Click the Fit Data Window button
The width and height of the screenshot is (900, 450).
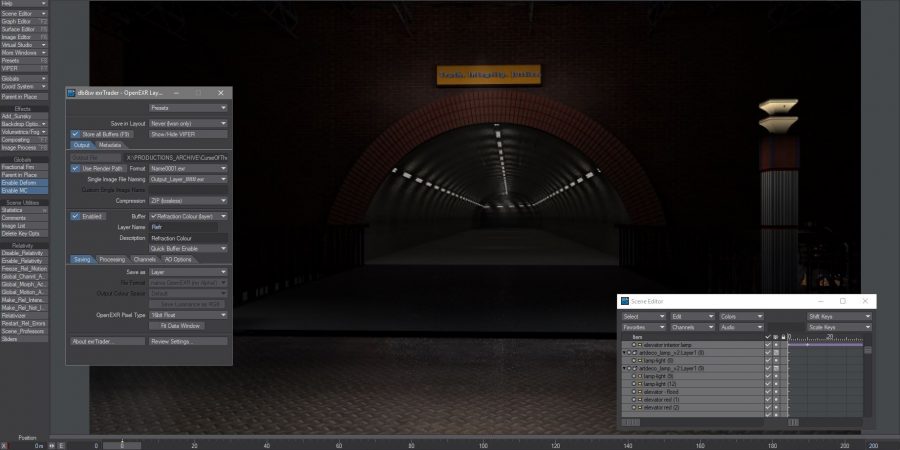pos(176,325)
